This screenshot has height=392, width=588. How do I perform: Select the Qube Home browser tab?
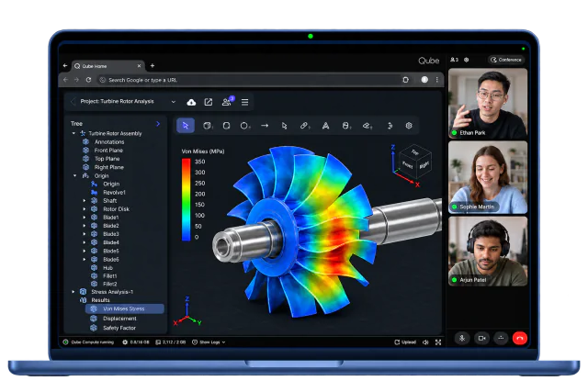108,66
